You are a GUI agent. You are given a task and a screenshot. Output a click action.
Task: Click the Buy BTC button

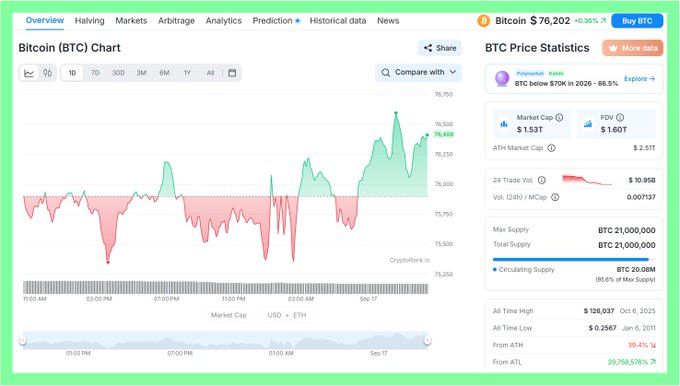pos(637,21)
